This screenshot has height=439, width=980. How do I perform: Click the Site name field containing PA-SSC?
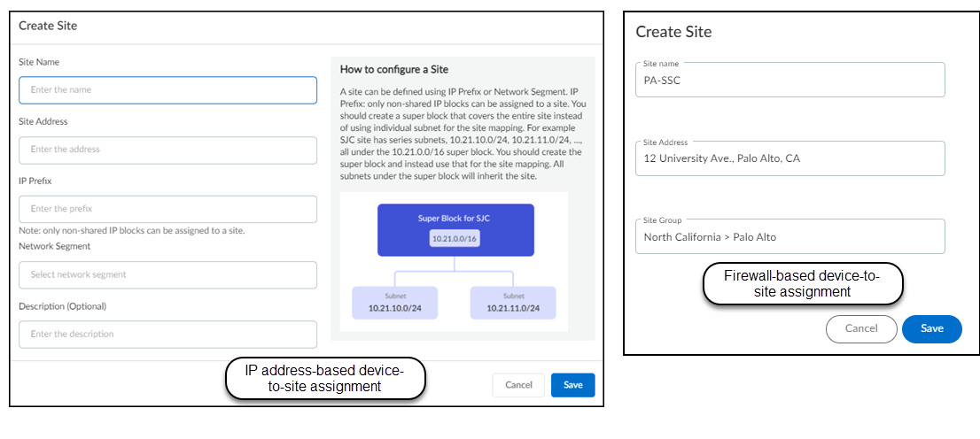click(x=789, y=80)
